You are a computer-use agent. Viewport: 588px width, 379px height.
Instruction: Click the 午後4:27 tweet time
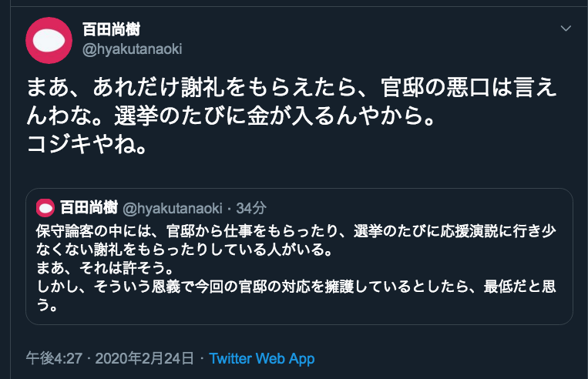coord(55,359)
